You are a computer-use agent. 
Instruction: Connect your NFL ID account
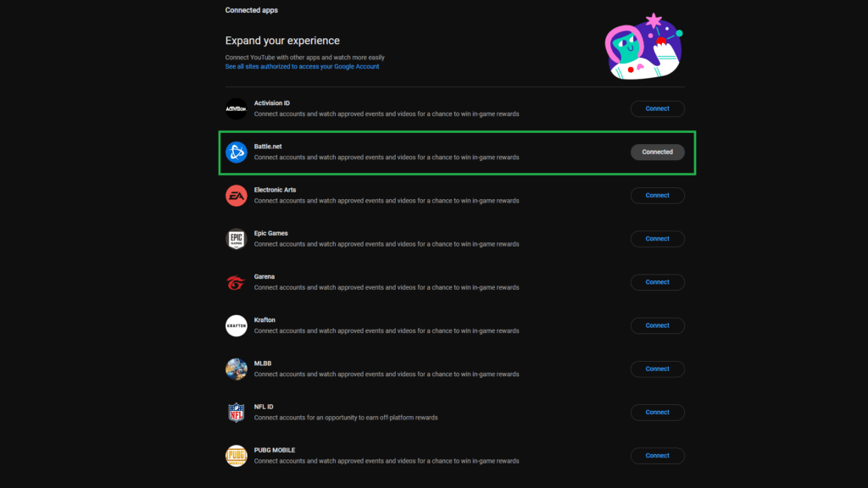[x=657, y=412]
